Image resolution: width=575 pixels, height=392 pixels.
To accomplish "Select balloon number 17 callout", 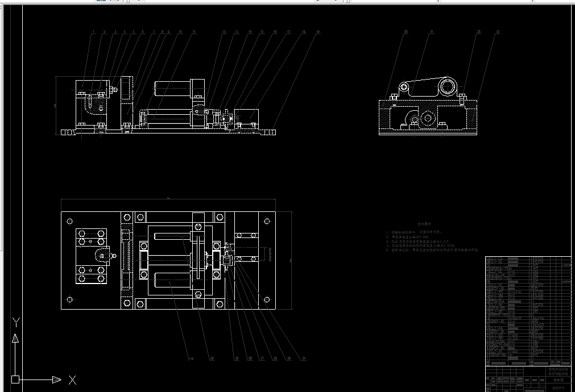I will point(288,32).
